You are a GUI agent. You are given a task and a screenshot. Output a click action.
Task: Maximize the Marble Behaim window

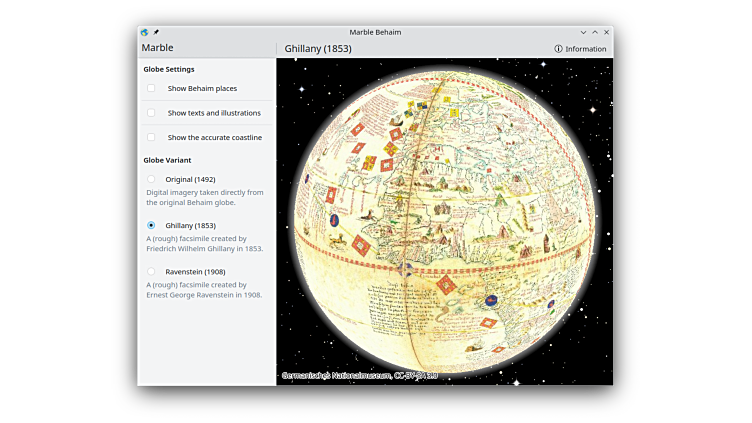pos(595,32)
